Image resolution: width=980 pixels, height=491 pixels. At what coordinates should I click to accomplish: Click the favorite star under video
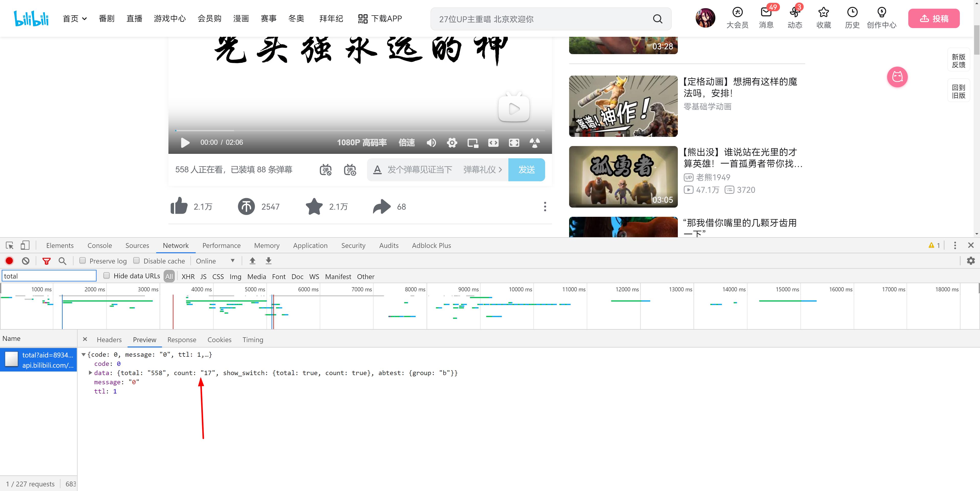[314, 206]
